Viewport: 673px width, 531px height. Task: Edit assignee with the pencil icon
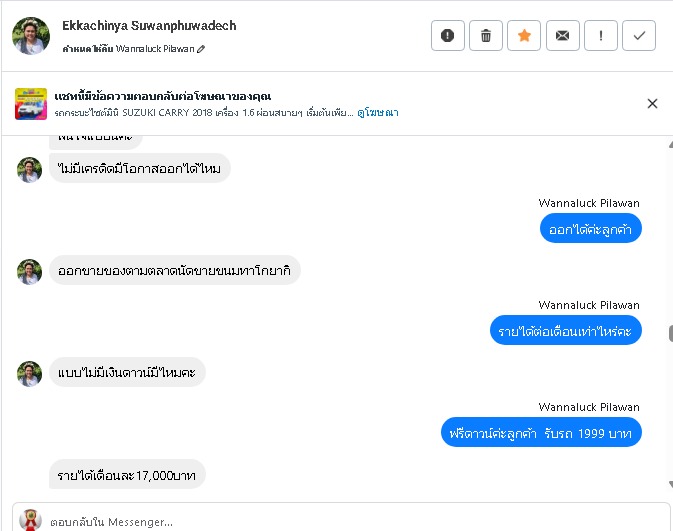coord(201,49)
